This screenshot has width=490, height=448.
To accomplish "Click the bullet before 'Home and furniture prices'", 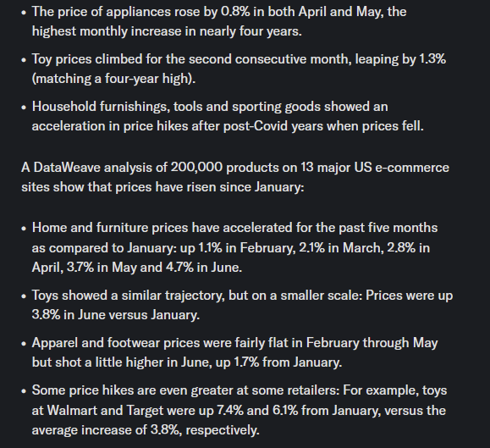I will (24, 229).
